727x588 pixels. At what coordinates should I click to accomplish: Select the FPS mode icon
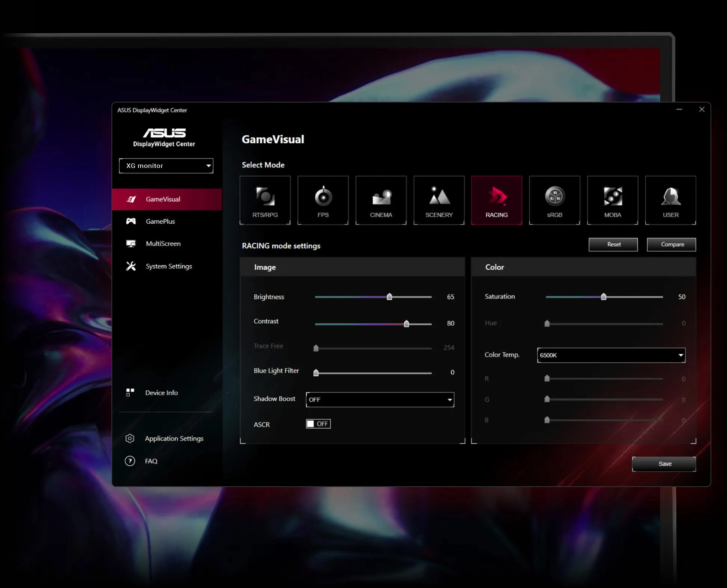(x=323, y=200)
